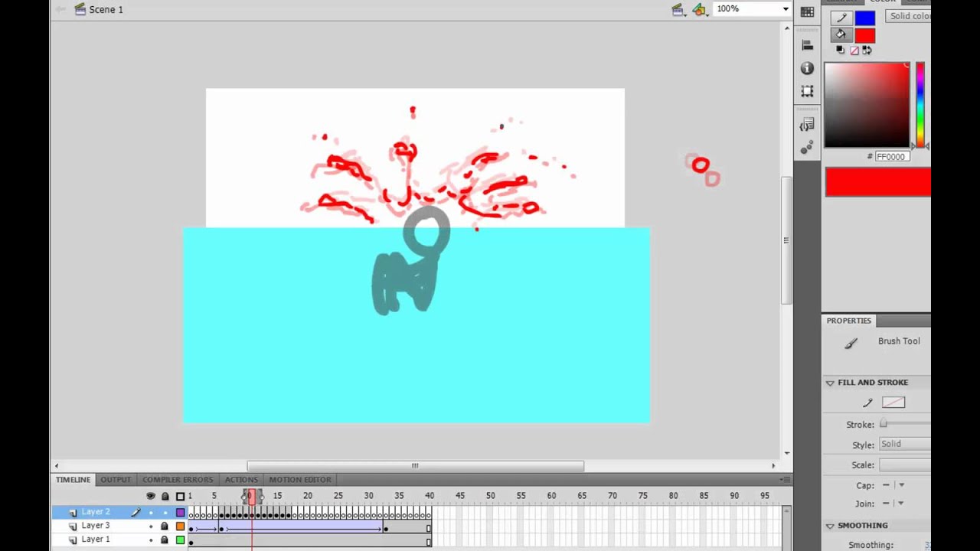Screen dimensions: 980x551
Task: Switch to the Timeline tab
Action: pyautogui.click(x=73, y=480)
